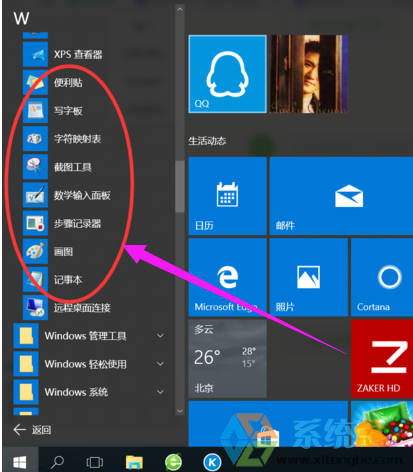This screenshot has width=413, height=472.
Task: Click the app list scroll-up arrow
Action: pos(180,9)
